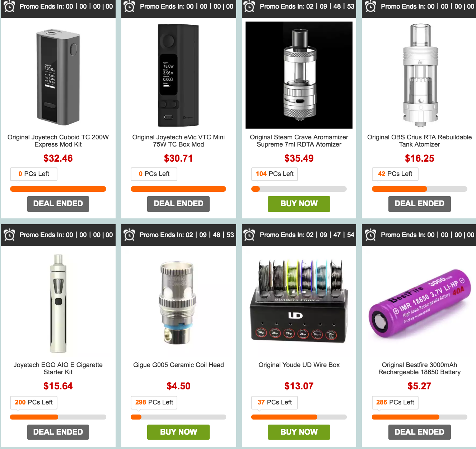Click alarm clock icon above eVic VTC Mini
476x449 pixels.
point(129,6)
